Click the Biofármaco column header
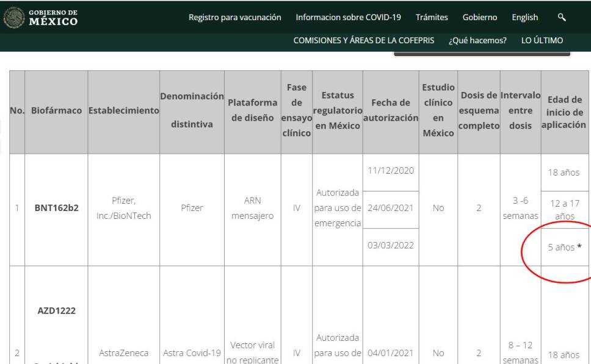The width and height of the screenshot is (591, 364). [56, 111]
